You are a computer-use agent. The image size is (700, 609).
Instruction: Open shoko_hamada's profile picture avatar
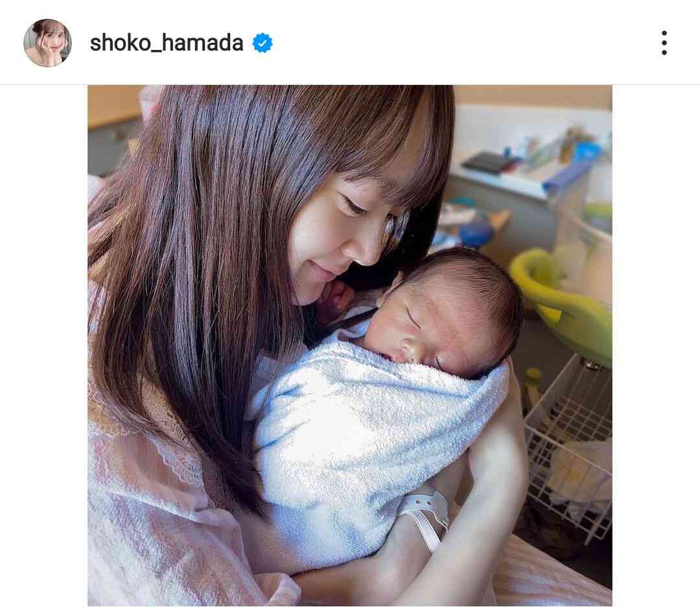pyautogui.click(x=47, y=43)
